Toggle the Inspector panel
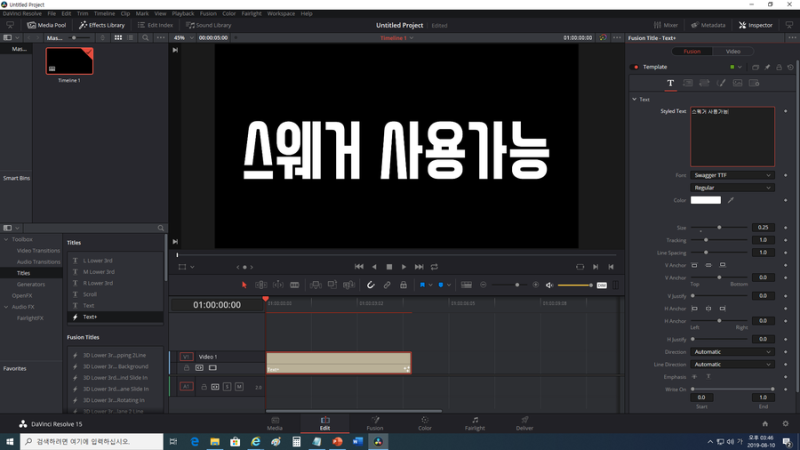 756,25
